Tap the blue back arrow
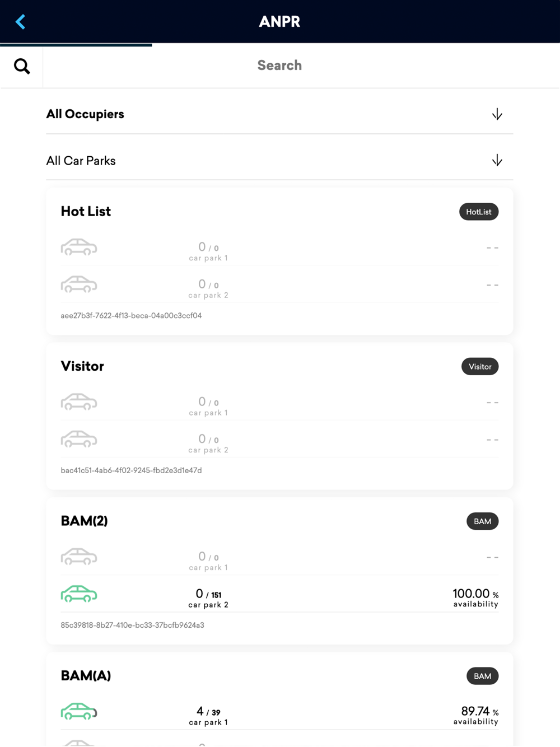This screenshot has width=560, height=747. coord(21,22)
